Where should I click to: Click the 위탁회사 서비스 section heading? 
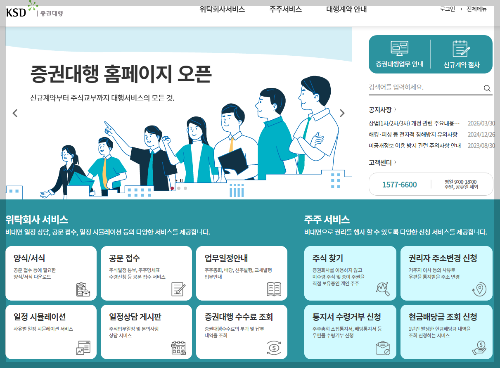click(x=37, y=220)
